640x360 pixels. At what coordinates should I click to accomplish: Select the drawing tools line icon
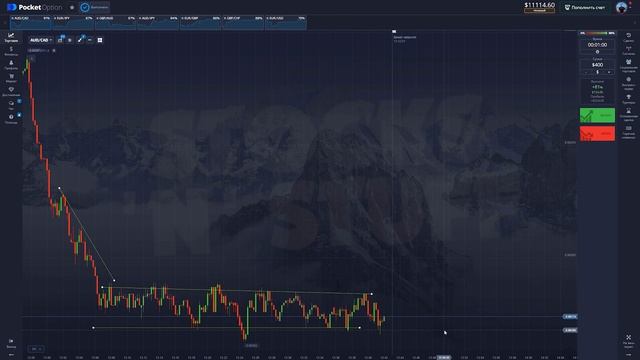(80, 40)
